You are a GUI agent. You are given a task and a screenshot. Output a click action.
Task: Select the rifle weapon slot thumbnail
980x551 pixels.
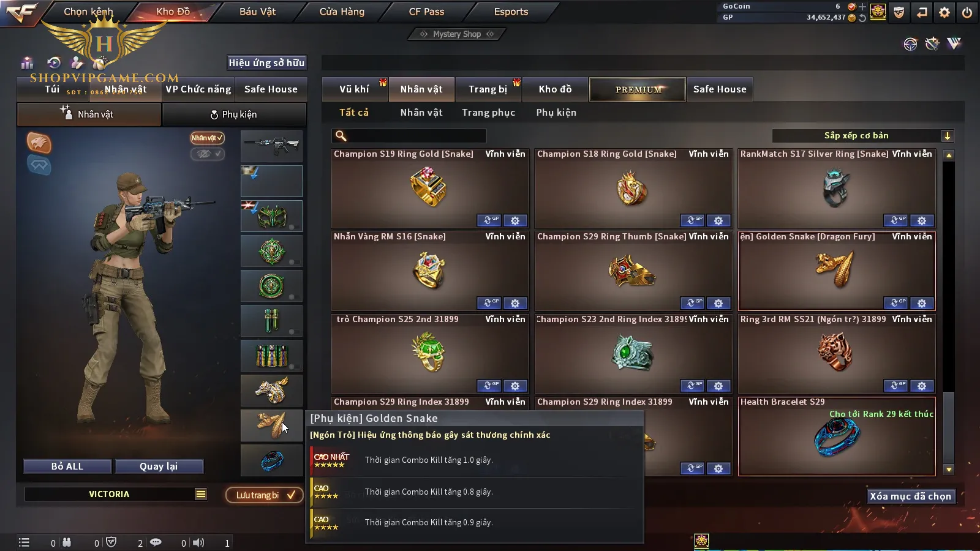click(271, 146)
